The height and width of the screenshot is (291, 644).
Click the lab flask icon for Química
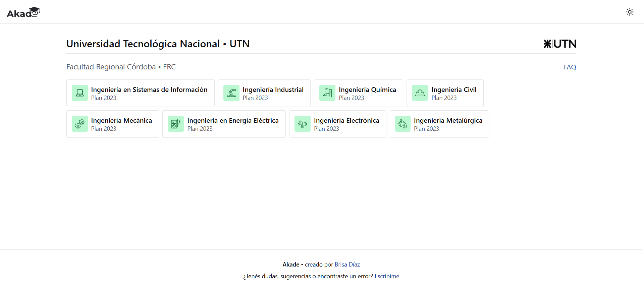tap(327, 93)
